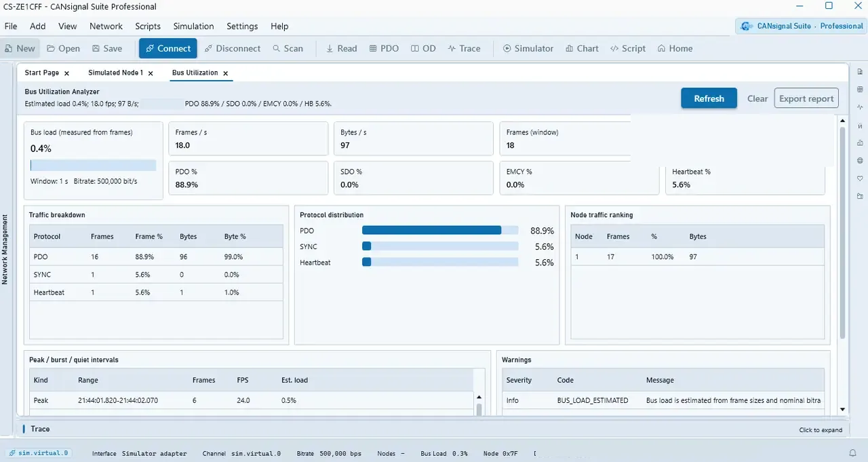Image resolution: width=868 pixels, height=462 pixels.
Task: Open notifications via the status bar bell
Action: pyautogui.click(x=853, y=453)
